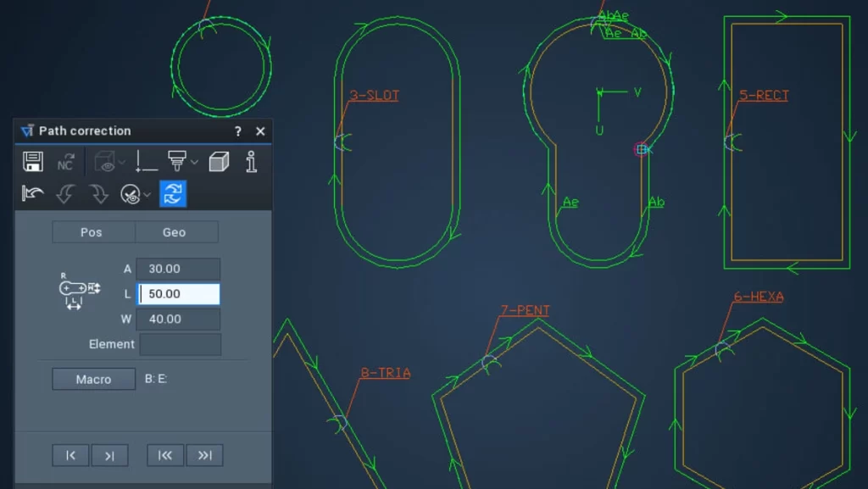Click the Save floppy disk icon

[33, 162]
